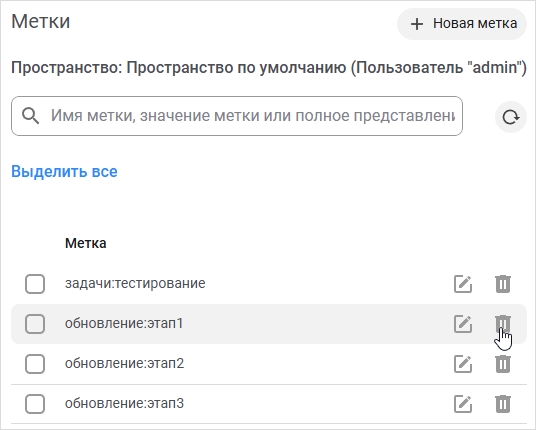This screenshot has height=430, width=536.
Task: Edit the обновление:этап3 label
Action: 463,404
